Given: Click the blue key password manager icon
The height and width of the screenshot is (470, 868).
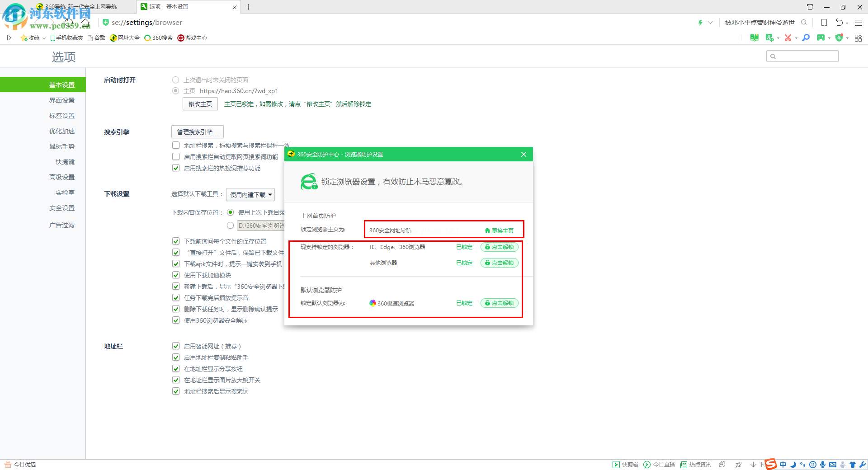Looking at the screenshot, I should click(806, 38).
